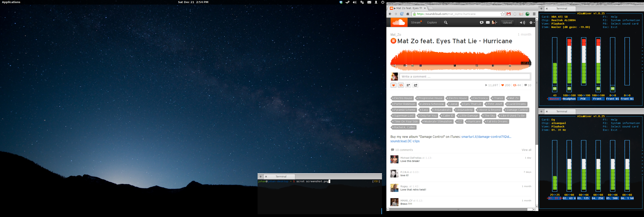The image size is (644, 217).
Task: Click the Upload button
Action: point(507,23)
